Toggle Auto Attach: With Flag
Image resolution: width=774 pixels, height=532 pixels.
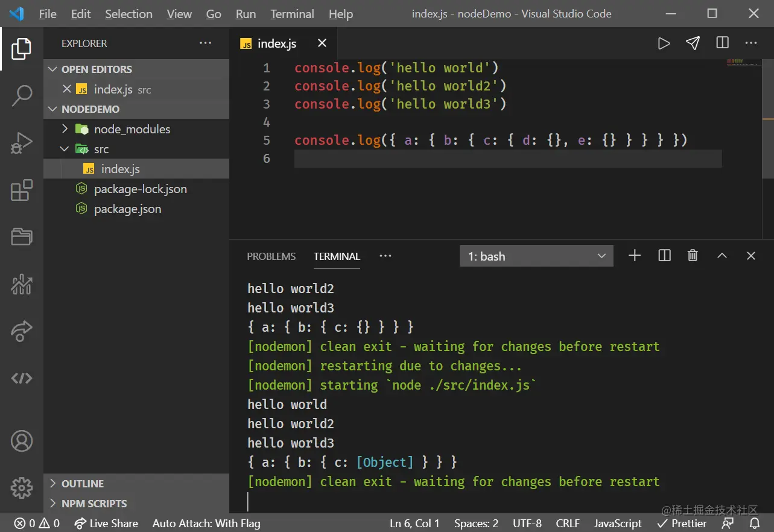click(x=206, y=523)
